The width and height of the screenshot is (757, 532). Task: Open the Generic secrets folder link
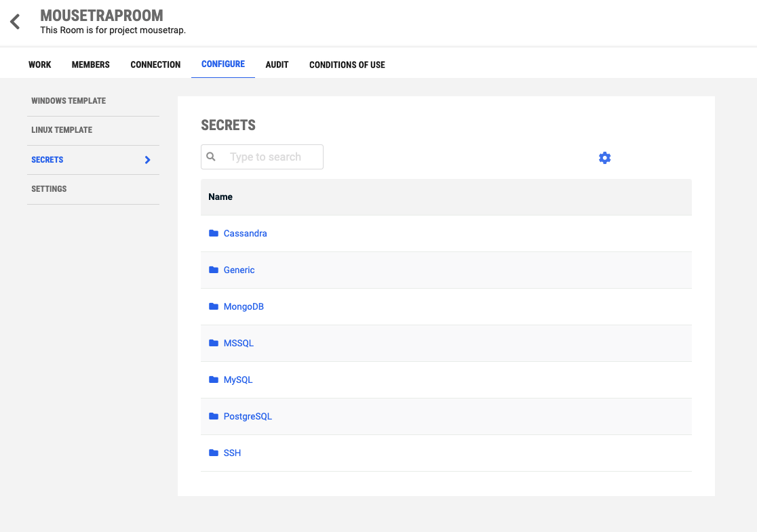tap(239, 270)
